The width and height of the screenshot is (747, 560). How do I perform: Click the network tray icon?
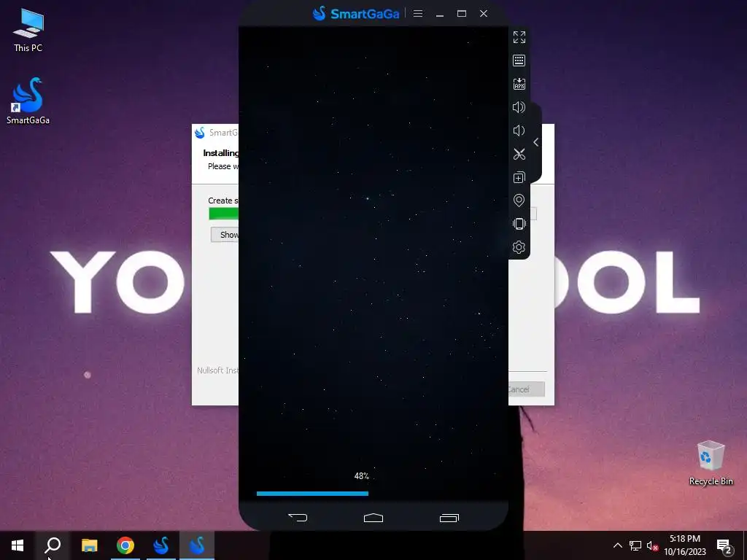(x=635, y=545)
